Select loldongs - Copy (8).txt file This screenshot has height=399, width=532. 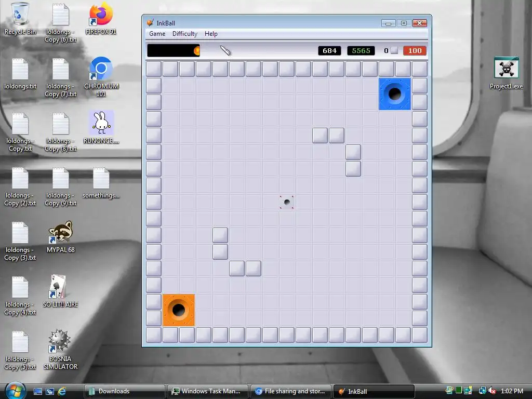pyautogui.click(x=61, y=132)
